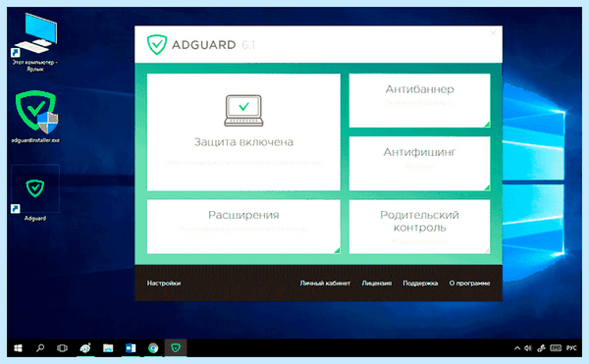Select the Adguard desktop shortcut
This screenshot has width=589, height=364.
click(x=35, y=193)
